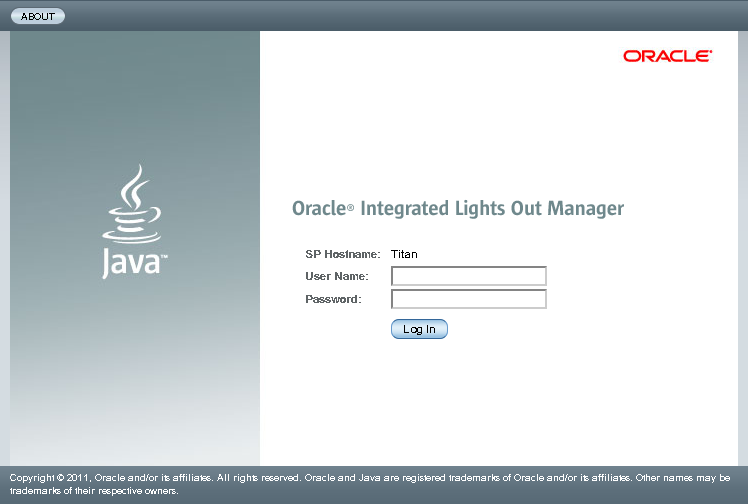Open the ABOUT button
The height and width of the screenshot is (504, 748).
pos(38,16)
